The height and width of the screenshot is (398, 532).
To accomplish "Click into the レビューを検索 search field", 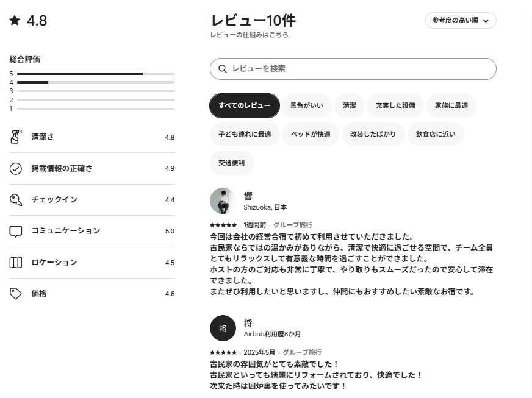I will click(360, 69).
